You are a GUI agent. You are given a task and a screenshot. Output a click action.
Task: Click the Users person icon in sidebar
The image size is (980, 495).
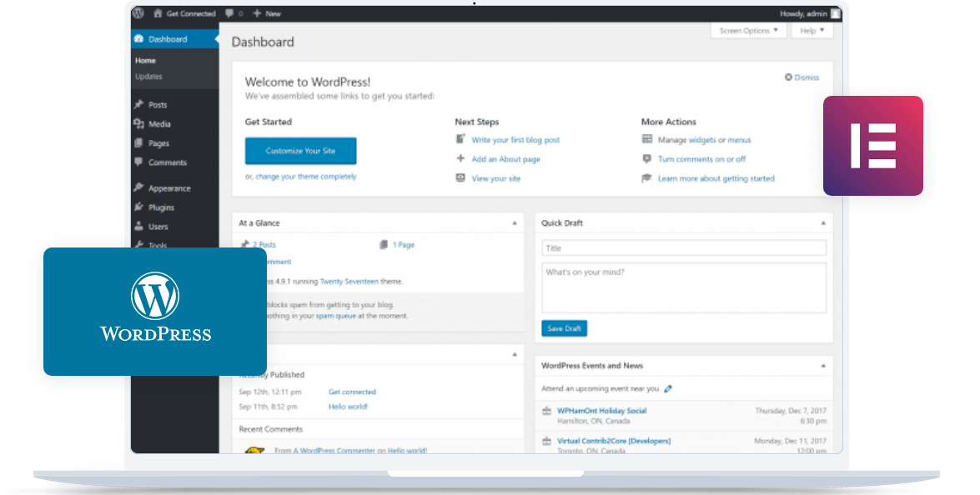138,226
